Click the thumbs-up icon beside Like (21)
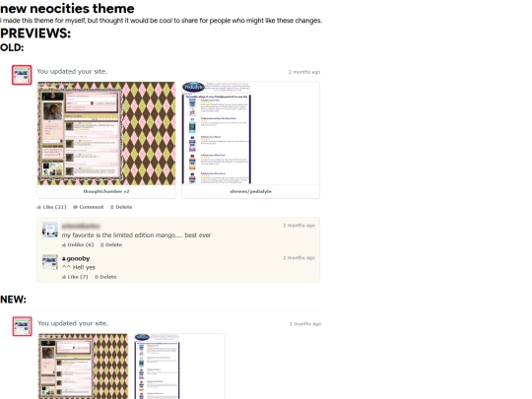Screen dimensions: 532x399 (39, 207)
